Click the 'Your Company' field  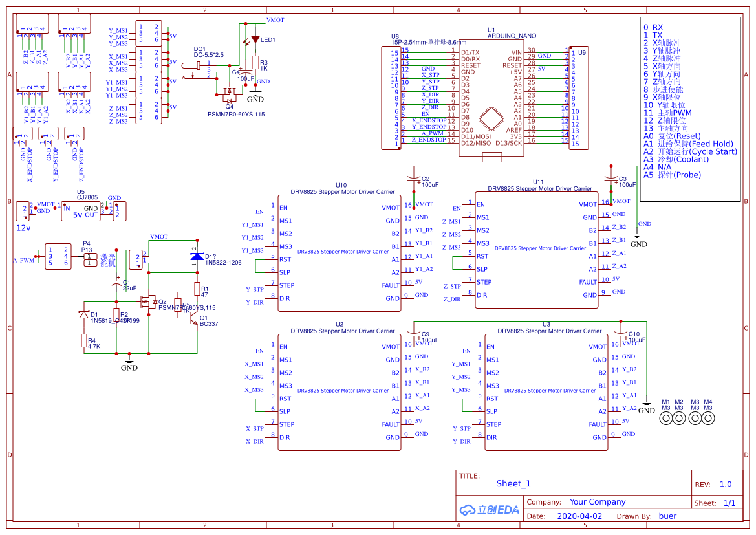598,502
